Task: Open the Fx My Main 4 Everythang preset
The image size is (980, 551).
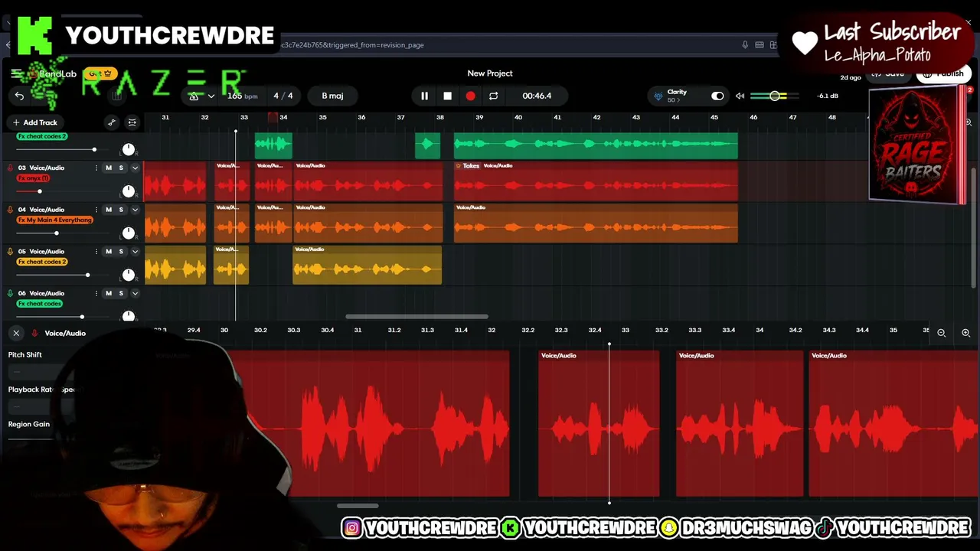Action: coord(55,220)
